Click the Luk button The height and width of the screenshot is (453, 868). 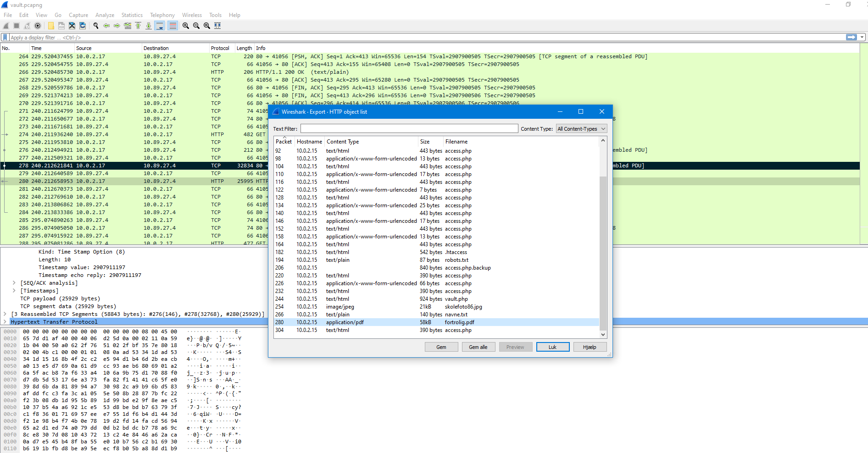pos(553,347)
